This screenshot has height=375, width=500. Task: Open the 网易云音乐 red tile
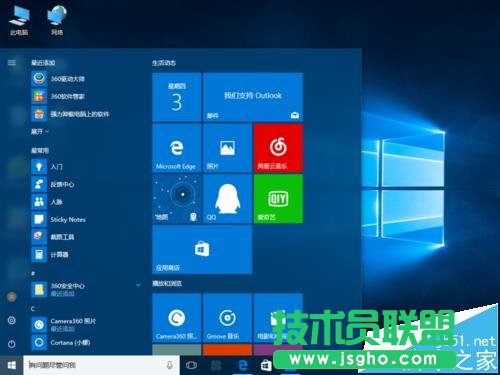278,148
